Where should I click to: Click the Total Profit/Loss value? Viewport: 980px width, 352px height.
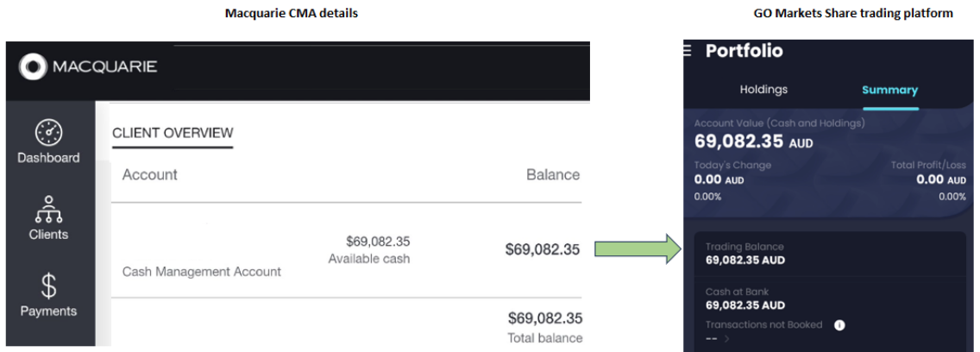pyautogui.click(x=940, y=179)
